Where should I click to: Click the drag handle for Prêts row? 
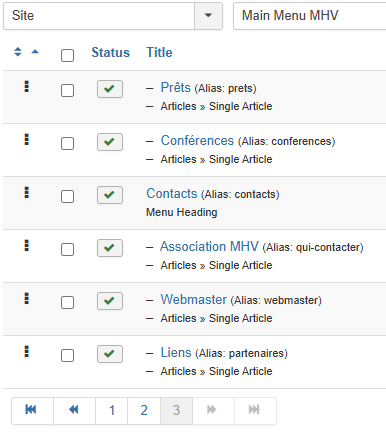click(27, 86)
